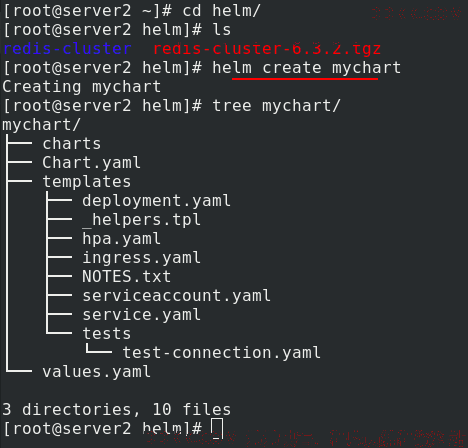Select service.yaml file entry
This screenshot has width=468, height=448.
pyautogui.click(x=141, y=315)
